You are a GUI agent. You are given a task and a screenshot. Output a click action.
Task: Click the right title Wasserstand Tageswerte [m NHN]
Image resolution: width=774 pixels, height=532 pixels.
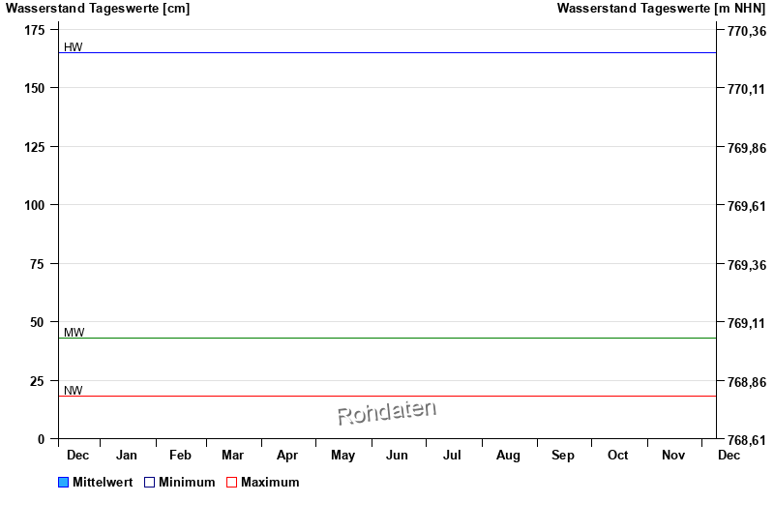[x=662, y=9]
